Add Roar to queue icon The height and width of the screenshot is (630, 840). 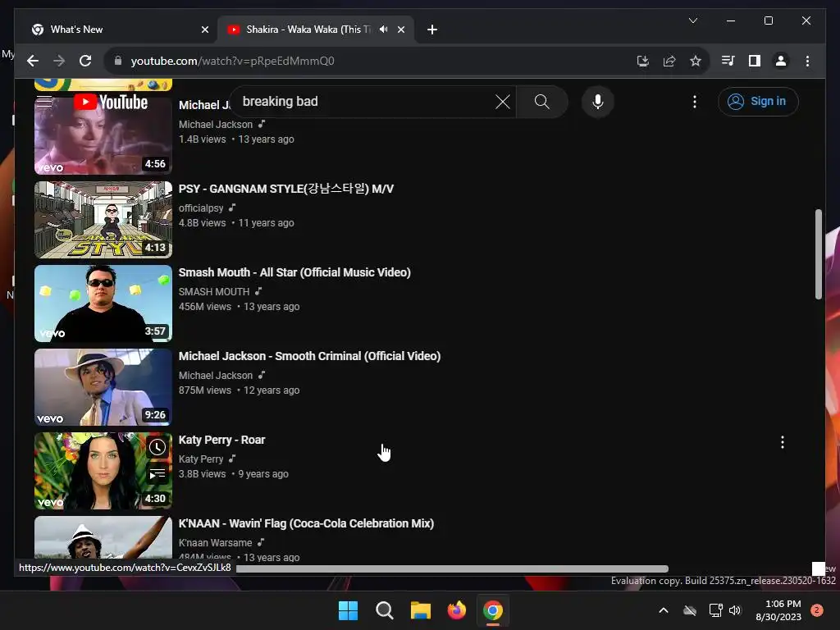pos(157,473)
